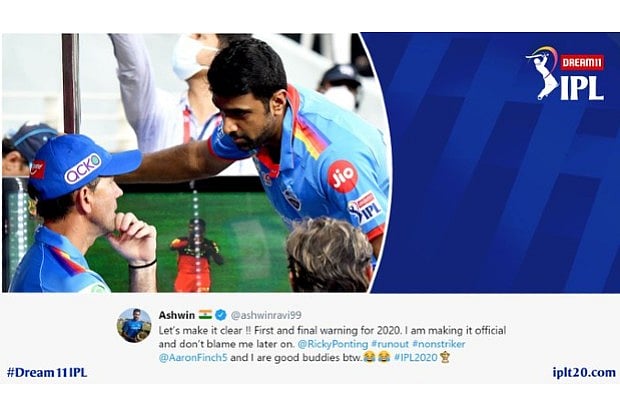This screenshot has width=620, height=414.
Task: Click the tweet text body
Action: 332,344
